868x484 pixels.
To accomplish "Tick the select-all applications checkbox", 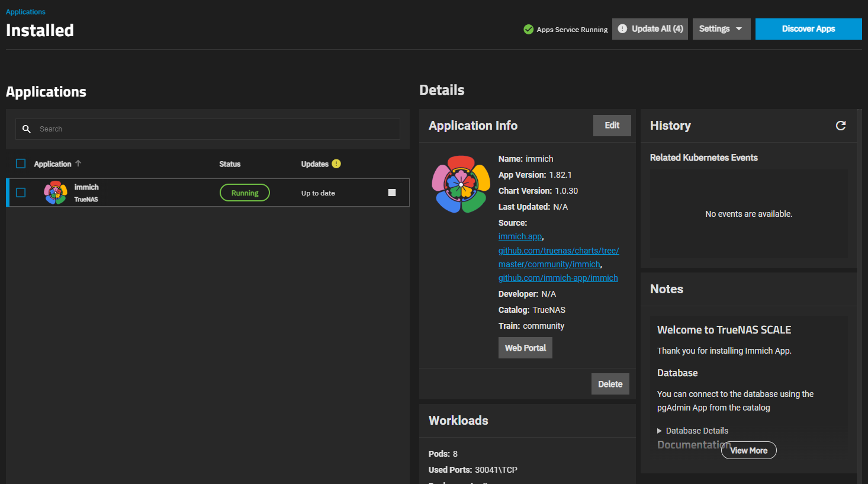I will tap(21, 164).
